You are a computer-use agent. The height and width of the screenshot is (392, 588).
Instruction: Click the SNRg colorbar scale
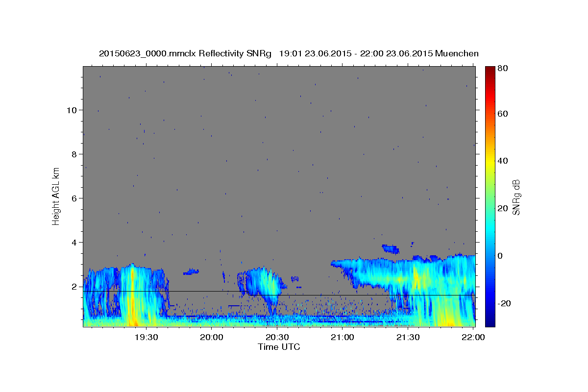[490, 196]
